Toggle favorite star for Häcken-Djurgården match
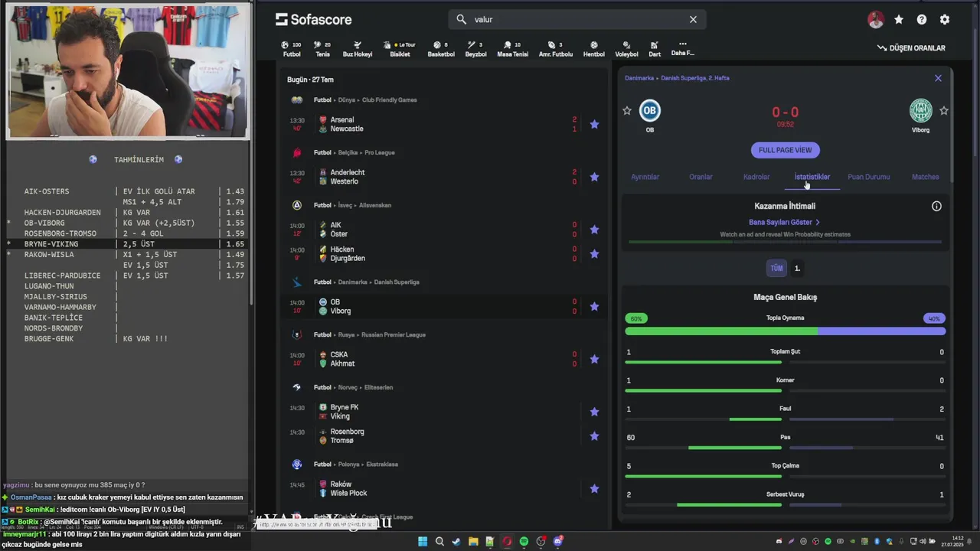The width and height of the screenshot is (980, 551). (x=594, y=253)
